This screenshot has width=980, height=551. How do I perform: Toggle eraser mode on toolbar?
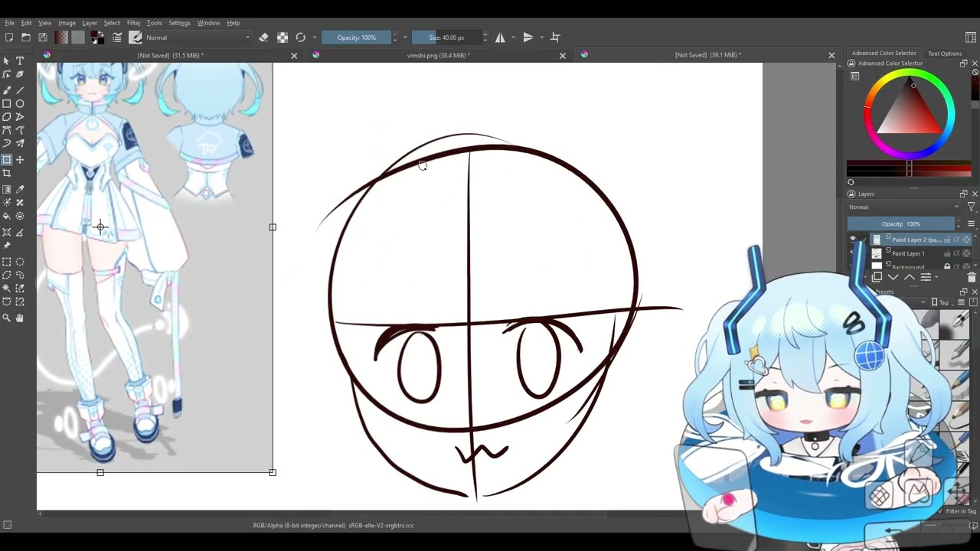pos(263,37)
